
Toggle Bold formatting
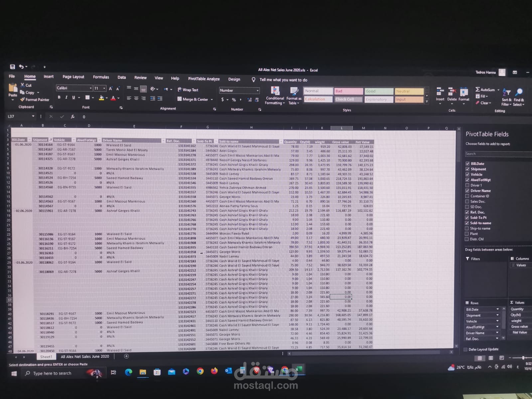pyautogui.click(x=59, y=97)
